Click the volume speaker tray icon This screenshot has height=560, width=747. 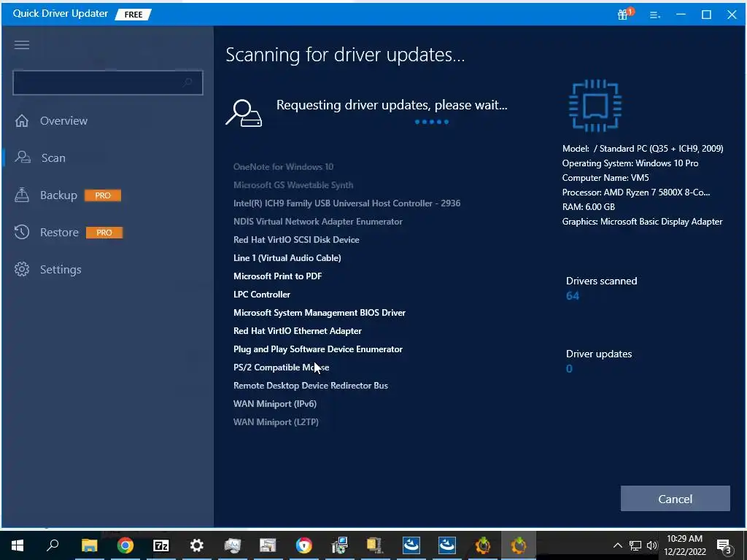[652, 545]
